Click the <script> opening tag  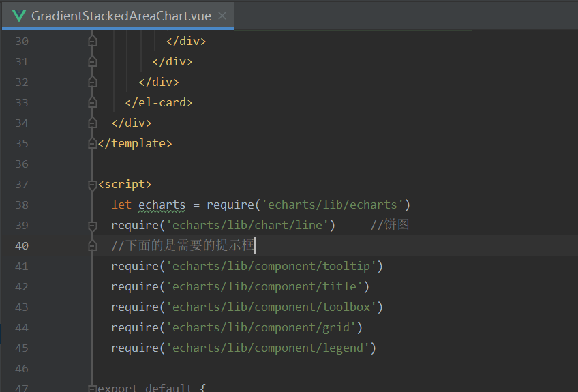point(125,184)
